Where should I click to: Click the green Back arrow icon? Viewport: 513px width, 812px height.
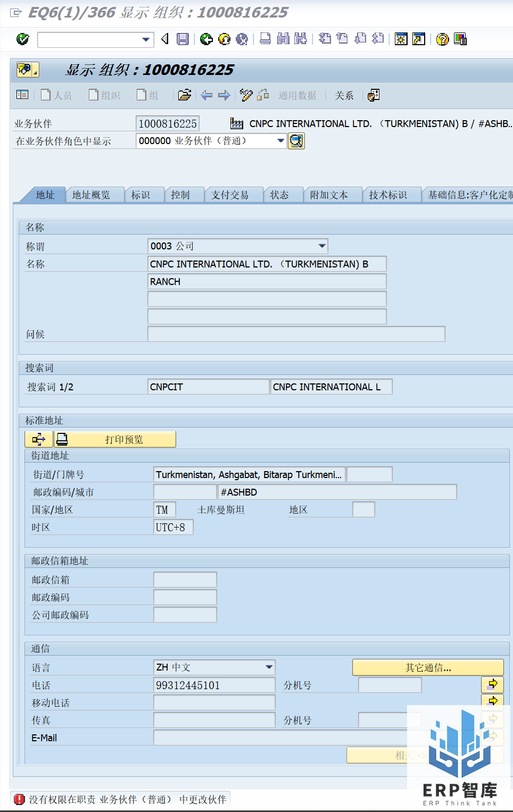coord(206,39)
